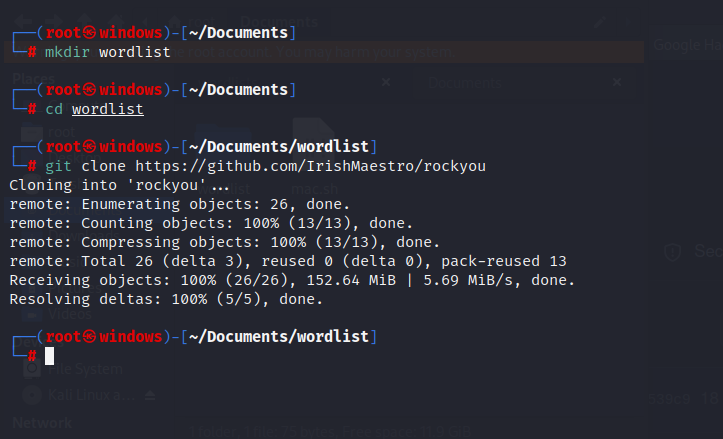The image size is (723, 439).
Task: Click the GitHub rockyou repository URL
Action: [x=310, y=166]
